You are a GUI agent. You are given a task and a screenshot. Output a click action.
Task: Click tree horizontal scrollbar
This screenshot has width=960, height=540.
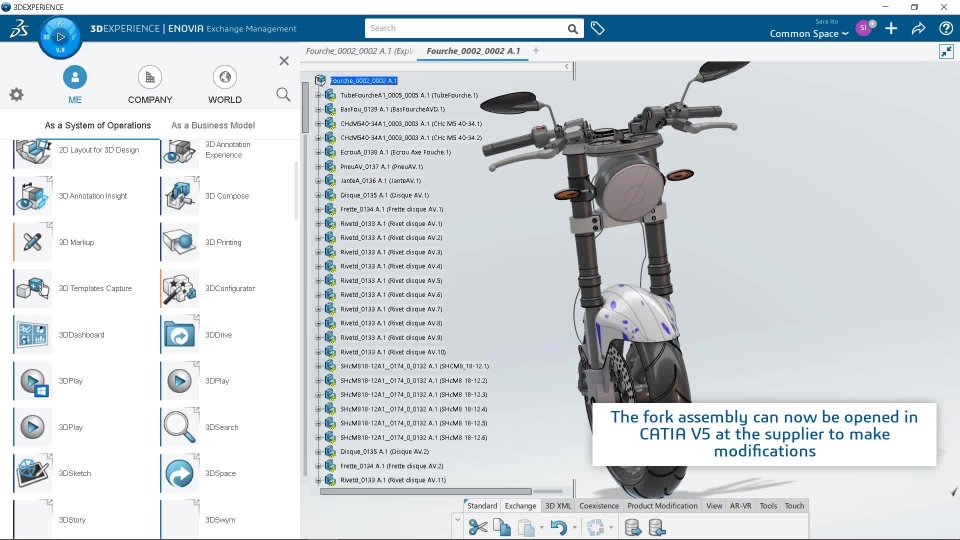coord(426,491)
